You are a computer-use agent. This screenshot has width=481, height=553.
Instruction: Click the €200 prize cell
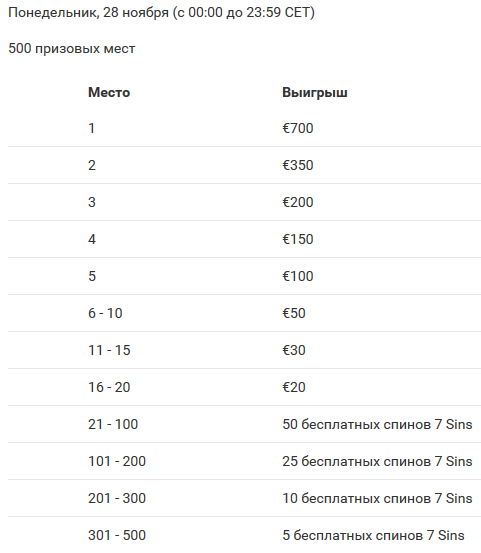(298, 202)
